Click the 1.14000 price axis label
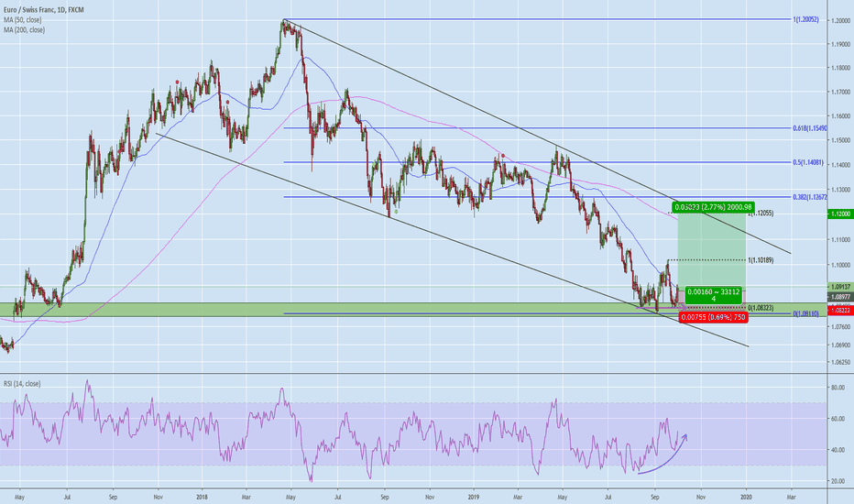Image resolution: width=854 pixels, height=504 pixels. click(x=841, y=165)
